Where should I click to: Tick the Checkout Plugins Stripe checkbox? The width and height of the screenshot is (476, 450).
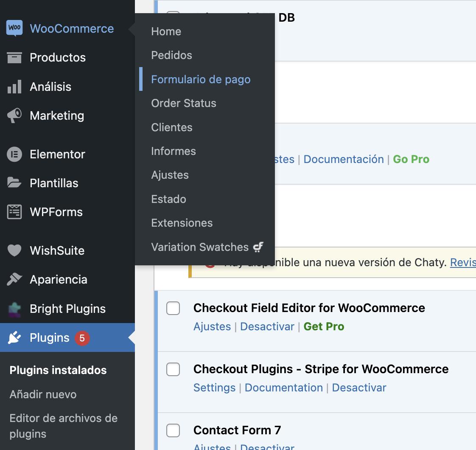point(173,369)
